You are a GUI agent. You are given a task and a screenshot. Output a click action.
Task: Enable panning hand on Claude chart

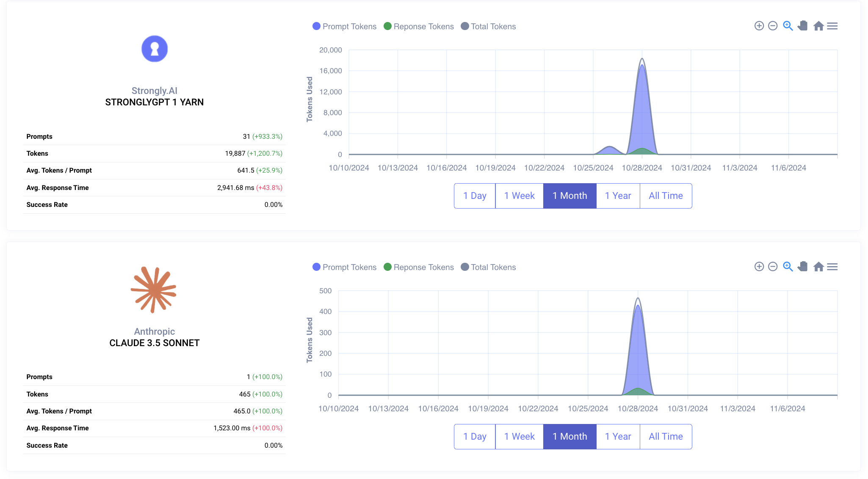coord(803,267)
